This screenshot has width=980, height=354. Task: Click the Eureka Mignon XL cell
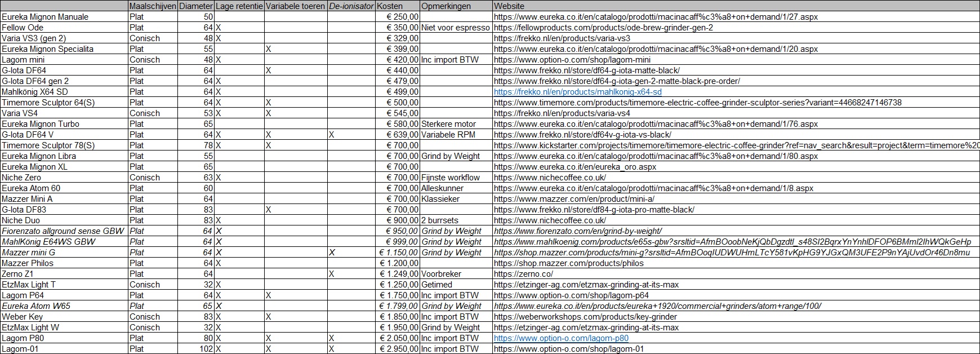[x=64, y=167]
